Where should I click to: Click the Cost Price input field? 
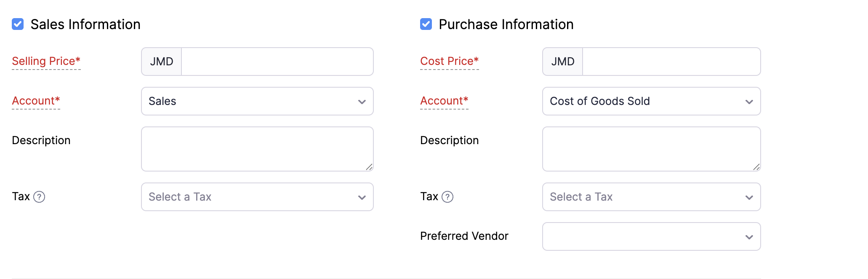pyautogui.click(x=671, y=62)
